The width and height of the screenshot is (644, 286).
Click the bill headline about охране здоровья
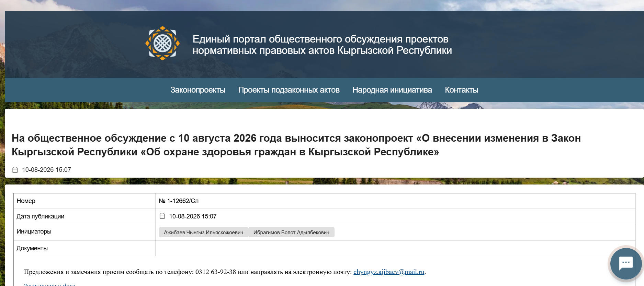296,145
